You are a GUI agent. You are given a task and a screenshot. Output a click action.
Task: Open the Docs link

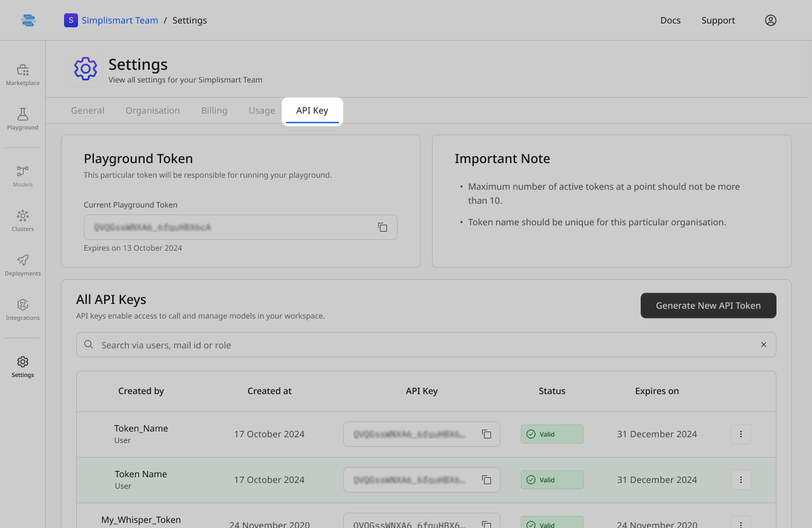coord(671,20)
